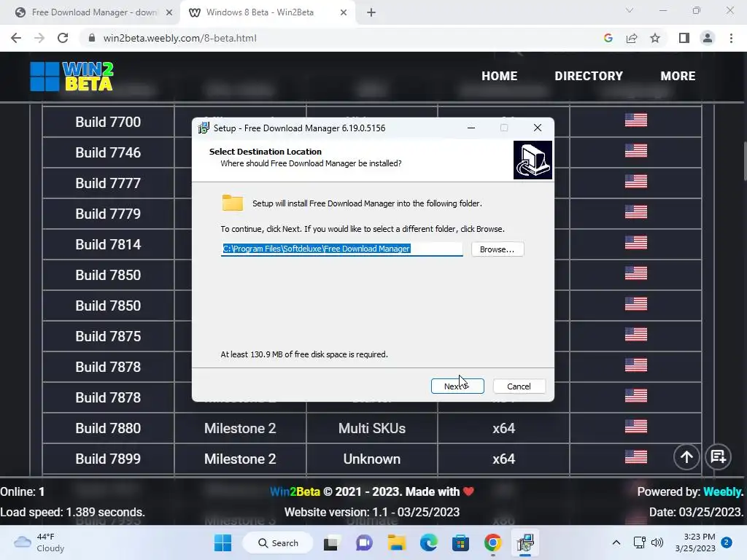Click the setup icon in dialog title bar

click(204, 128)
